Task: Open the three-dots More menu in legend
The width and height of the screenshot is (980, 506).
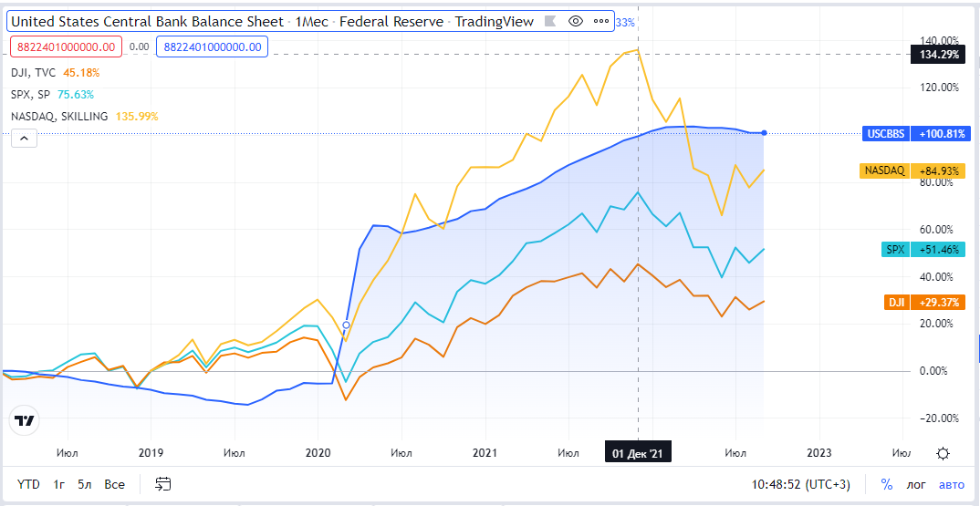Action: click(x=599, y=21)
